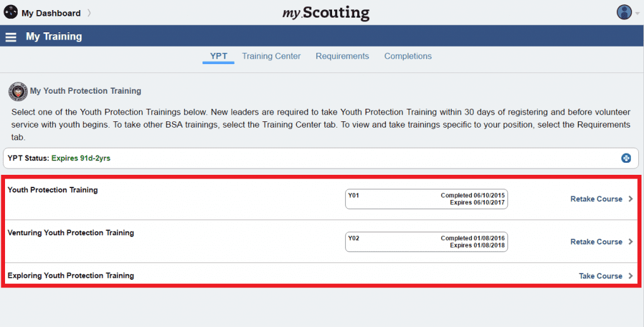The image size is (644, 327).
Task: Click the BSA logo beside My Dashboard
Action: [11, 13]
